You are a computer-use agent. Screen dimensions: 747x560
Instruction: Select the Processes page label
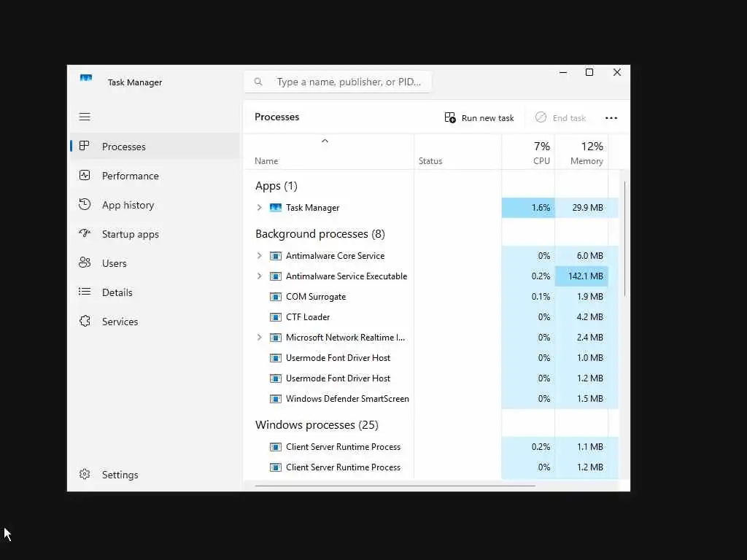pos(124,147)
